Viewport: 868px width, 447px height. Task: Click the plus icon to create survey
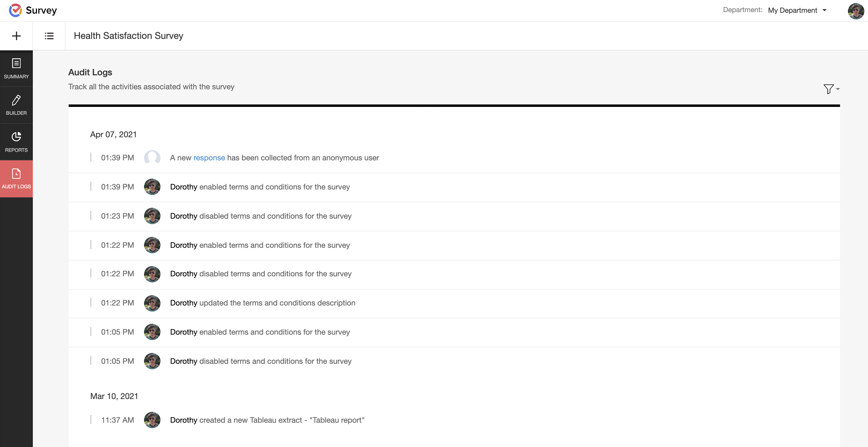click(16, 36)
